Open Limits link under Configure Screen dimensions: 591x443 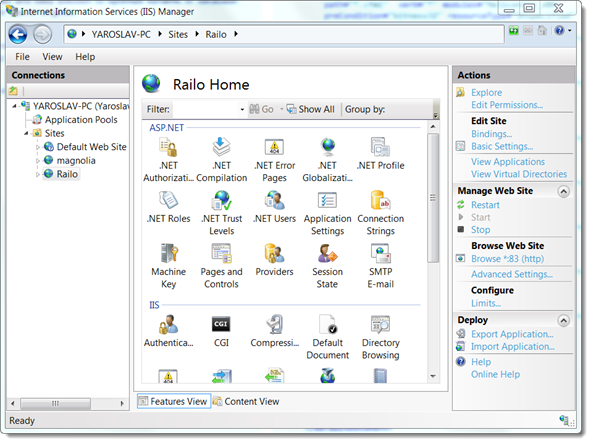point(485,304)
